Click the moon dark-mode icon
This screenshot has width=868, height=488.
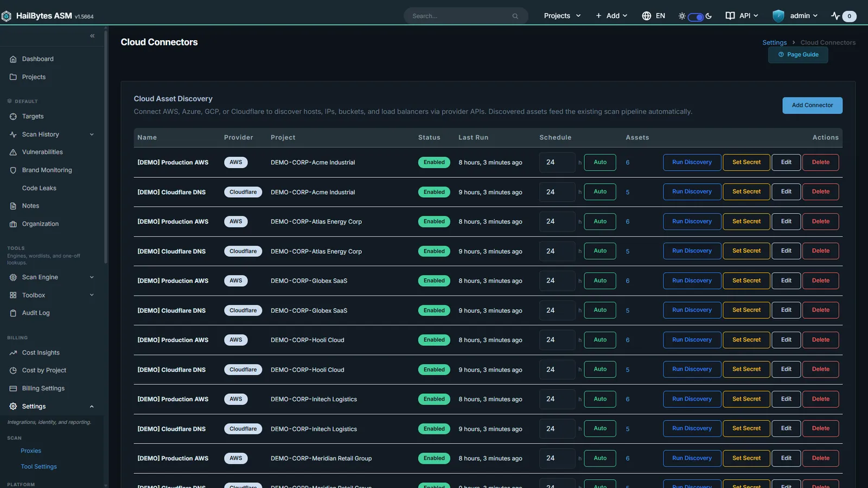tap(709, 16)
